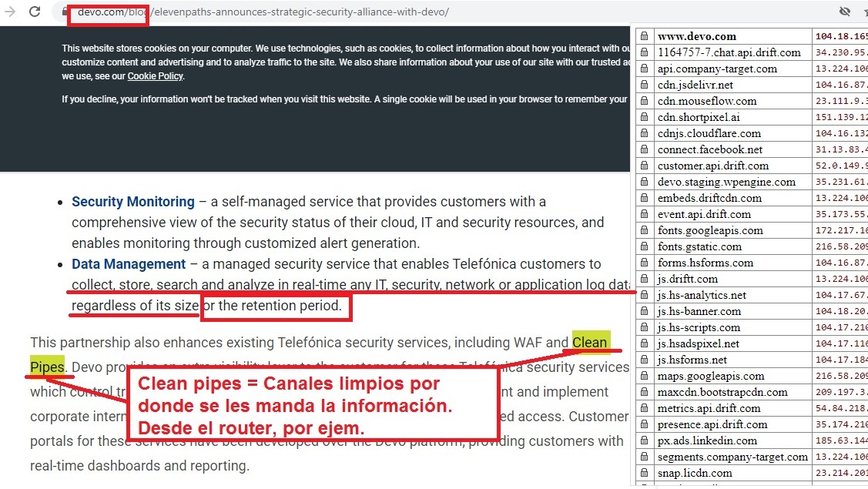Click the IP cell next to connect.facebook.net
The width and height of the screenshot is (868, 489).
click(x=840, y=149)
